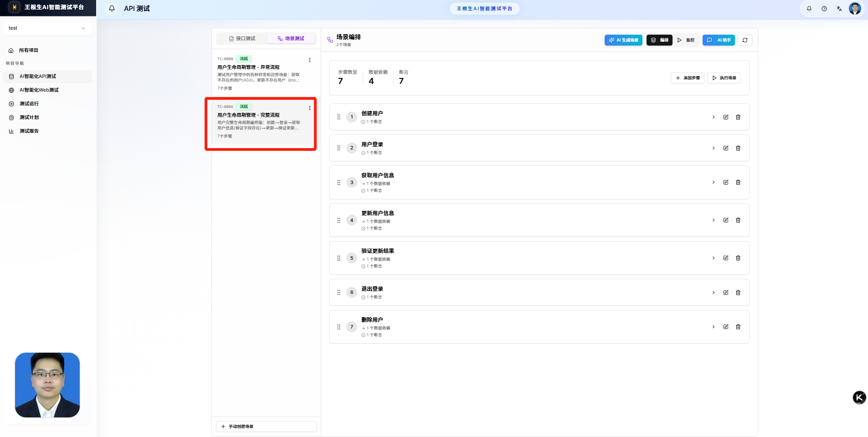Screen dimensions: 868x437
Task: Expand the 验证更新结果 step details
Action: tap(714, 258)
